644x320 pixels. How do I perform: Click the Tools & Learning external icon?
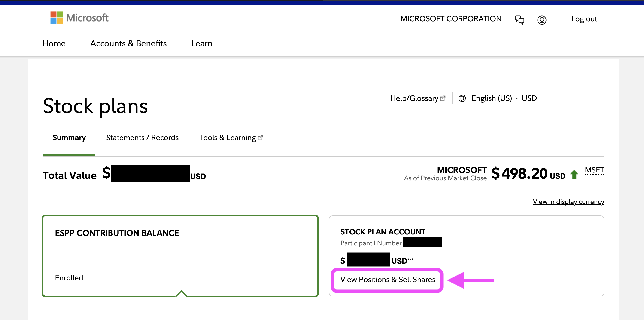point(260,138)
